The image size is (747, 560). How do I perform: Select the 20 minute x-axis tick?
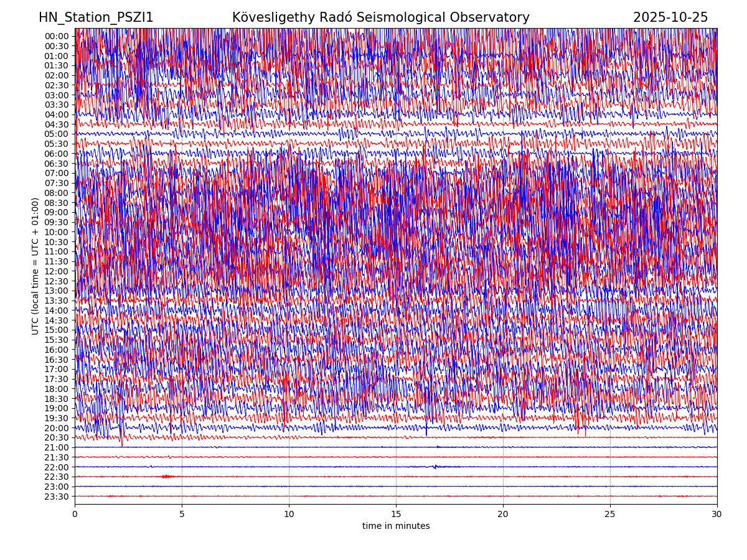tap(503, 515)
